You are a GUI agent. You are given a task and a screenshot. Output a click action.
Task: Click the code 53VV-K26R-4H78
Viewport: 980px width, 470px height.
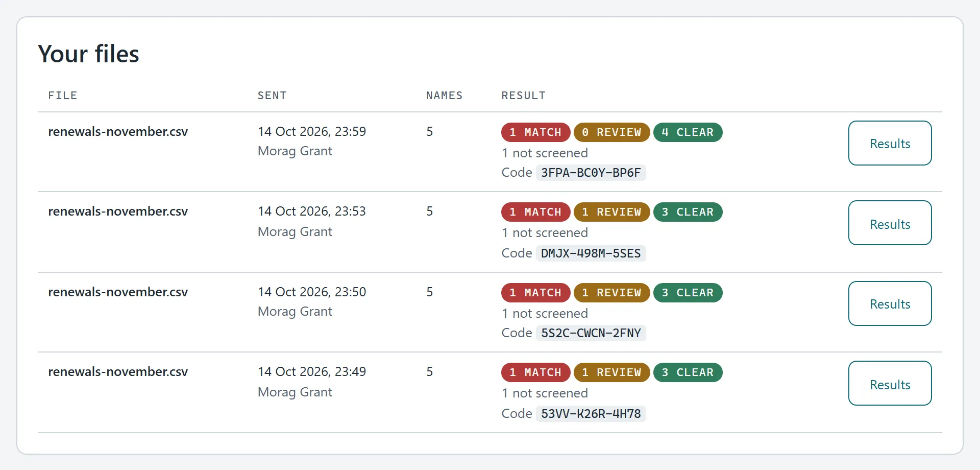(x=591, y=414)
